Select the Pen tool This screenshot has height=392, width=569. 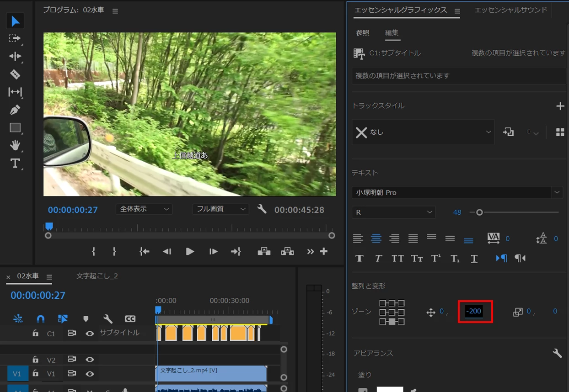[15, 110]
